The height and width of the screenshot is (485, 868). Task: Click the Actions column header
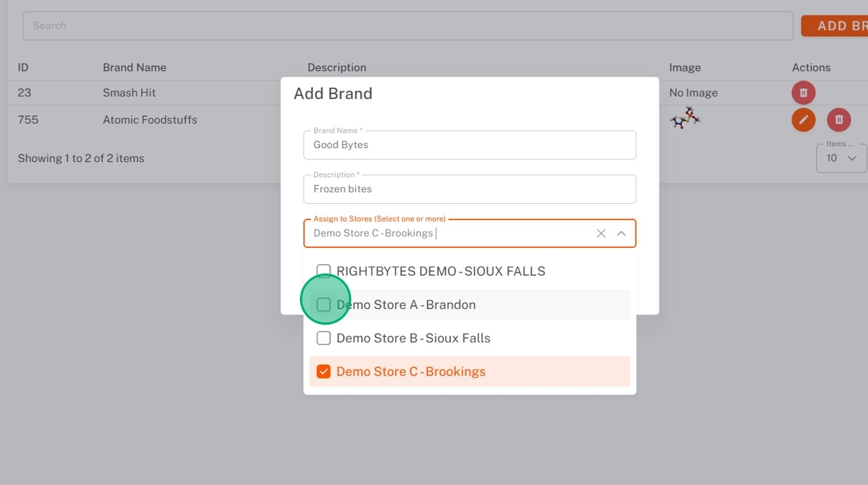(x=811, y=67)
